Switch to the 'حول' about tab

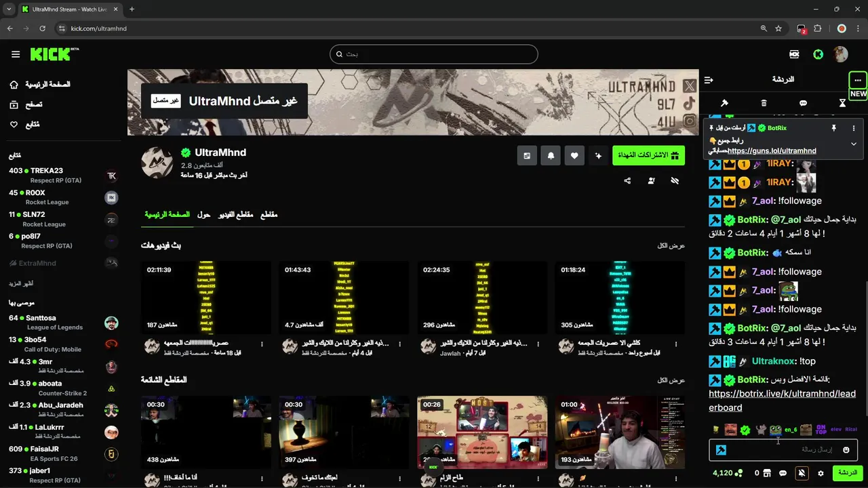203,214
